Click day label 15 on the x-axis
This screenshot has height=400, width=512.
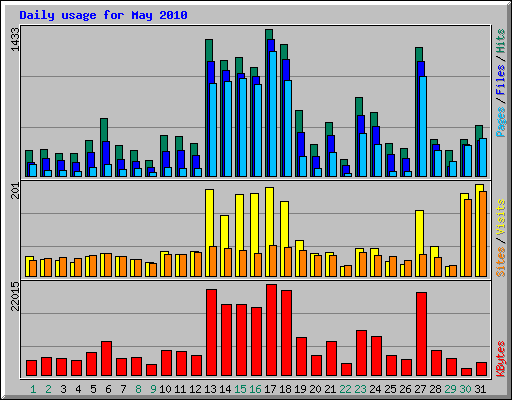[x=240, y=389]
